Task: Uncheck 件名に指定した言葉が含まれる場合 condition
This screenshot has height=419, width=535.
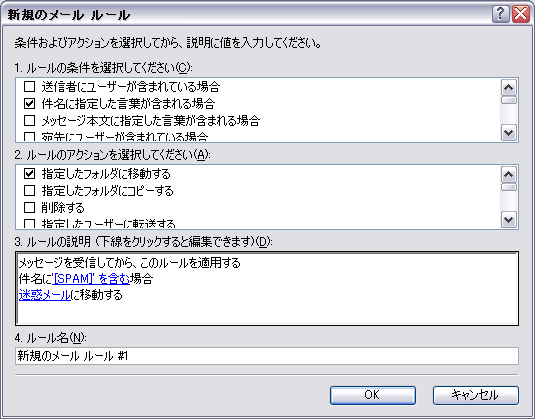Action: point(29,103)
